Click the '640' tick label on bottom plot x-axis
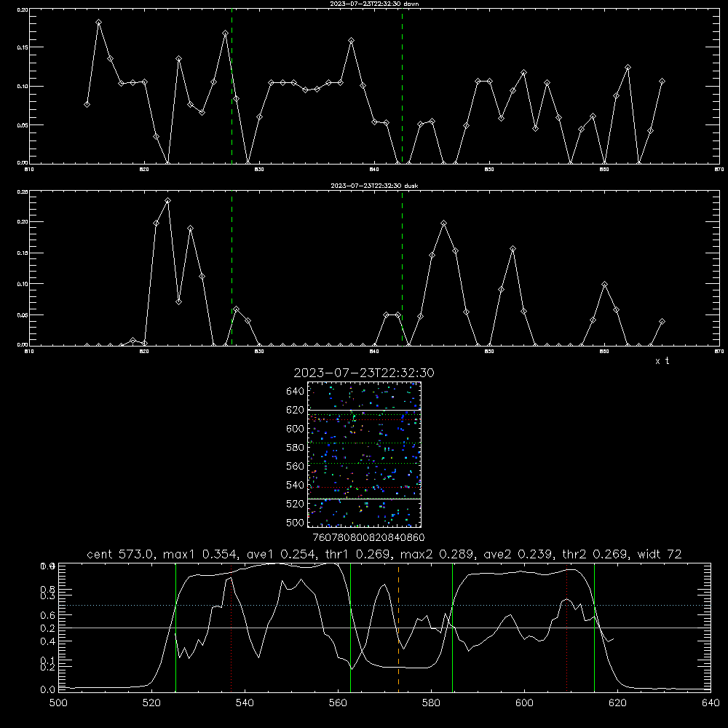This screenshot has height=728, width=728. 711,703
